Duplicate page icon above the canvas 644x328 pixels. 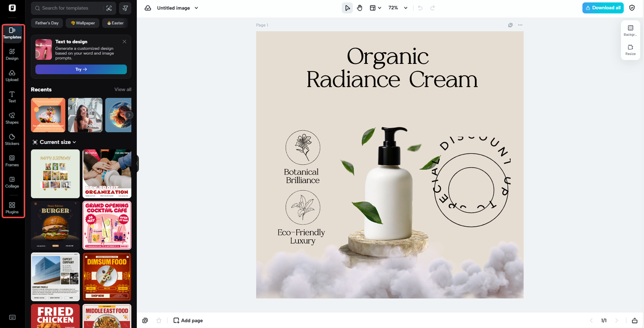pos(510,25)
